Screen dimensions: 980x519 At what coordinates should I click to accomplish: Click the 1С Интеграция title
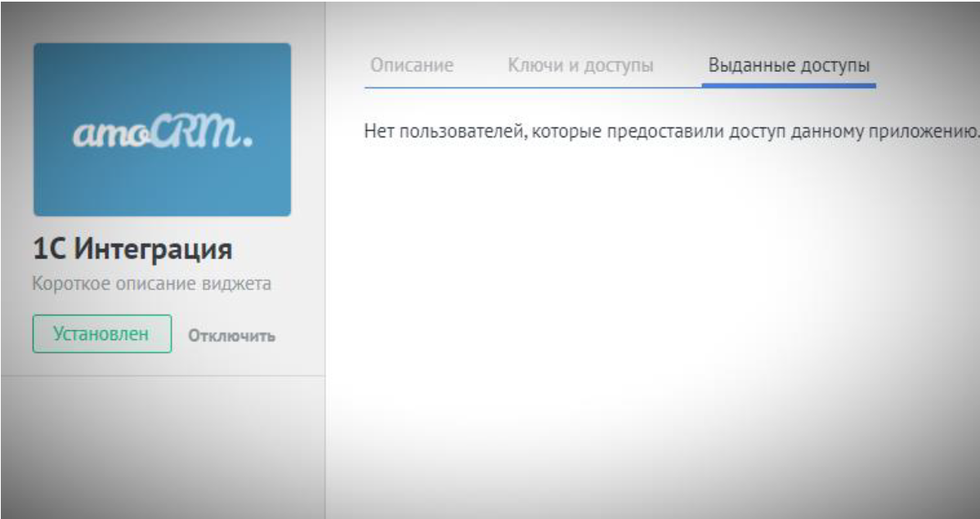click(x=132, y=249)
